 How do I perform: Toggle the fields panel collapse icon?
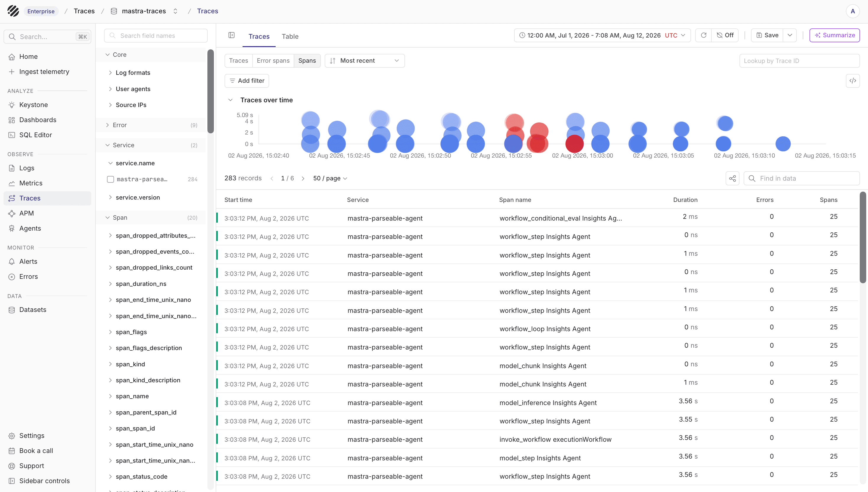[x=231, y=35]
